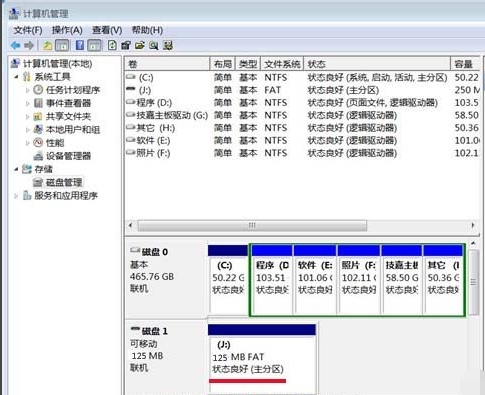Image resolution: width=485 pixels, height=395 pixels.
Task: Expand the 本地用户和组 node arrow
Action: click(x=27, y=130)
